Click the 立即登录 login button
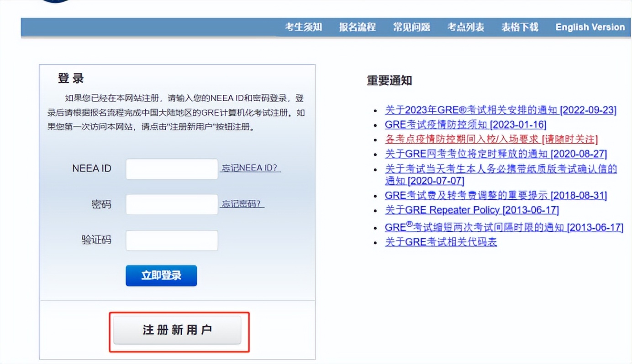Image resolution: width=632 pixels, height=364 pixels. (161, 276)
